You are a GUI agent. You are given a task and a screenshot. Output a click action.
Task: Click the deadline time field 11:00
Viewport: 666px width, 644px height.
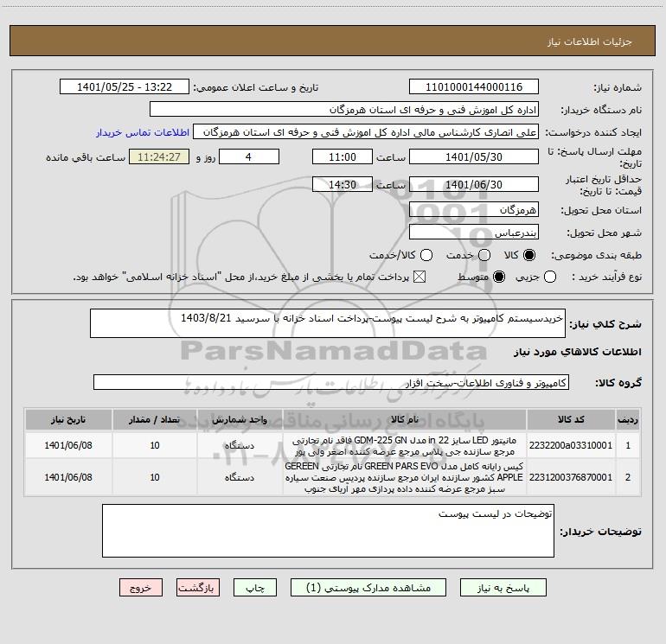343,157
